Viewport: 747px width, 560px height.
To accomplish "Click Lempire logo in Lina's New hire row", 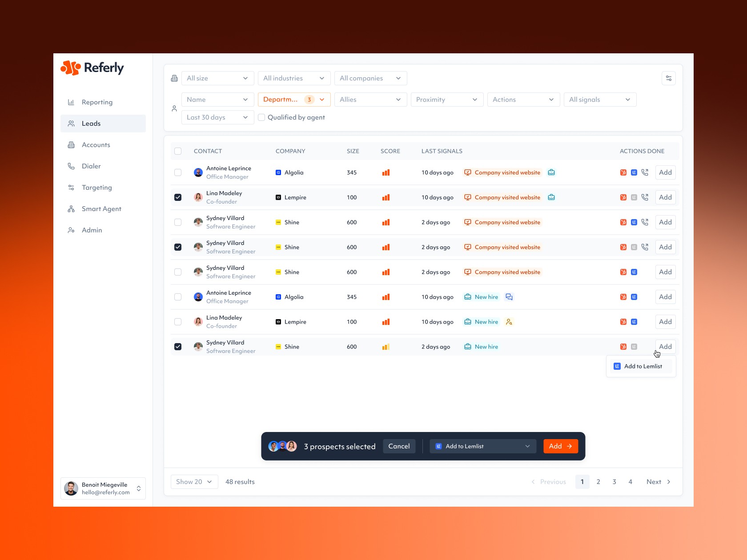I will 278,322.
